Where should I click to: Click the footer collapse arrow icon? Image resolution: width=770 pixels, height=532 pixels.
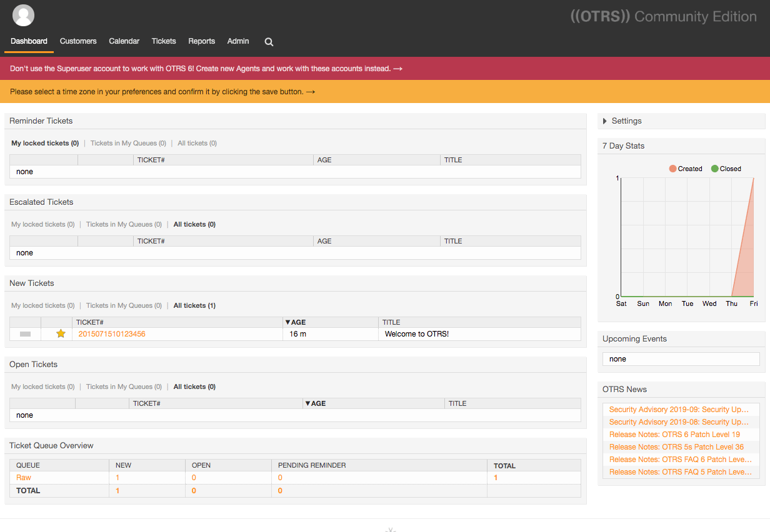390,530
